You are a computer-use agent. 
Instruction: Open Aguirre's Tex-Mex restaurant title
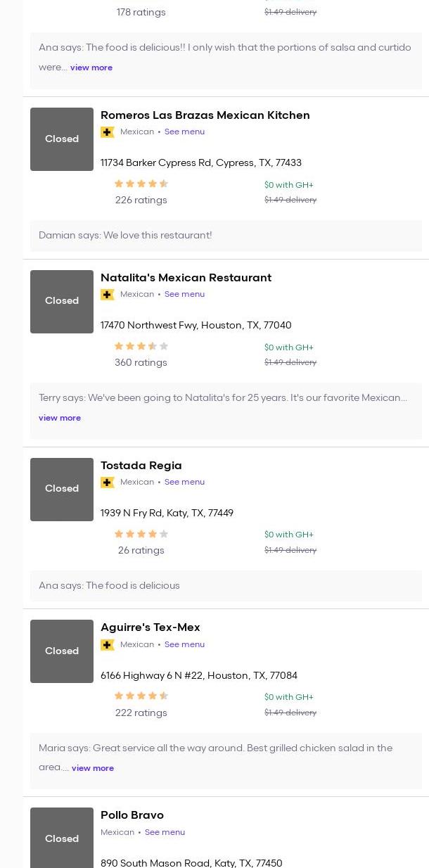coord(151,627)
